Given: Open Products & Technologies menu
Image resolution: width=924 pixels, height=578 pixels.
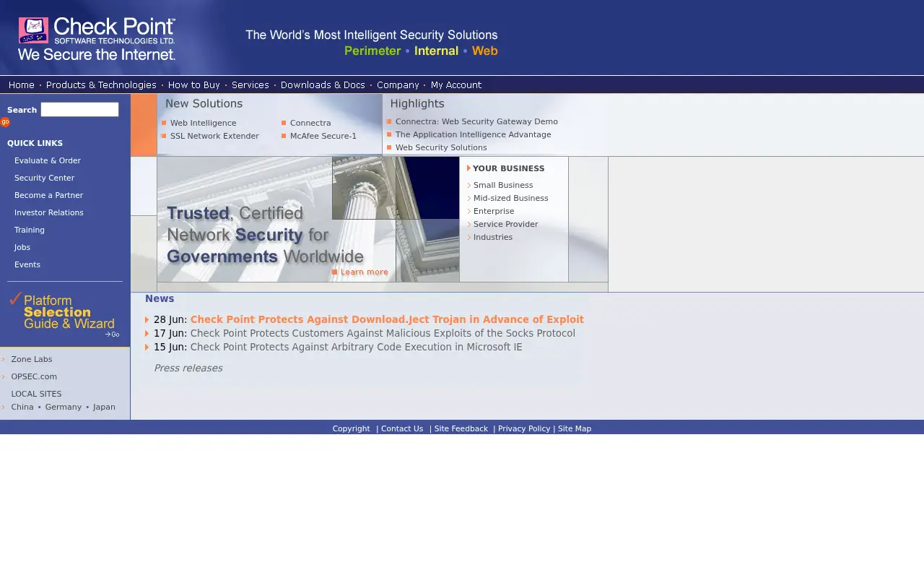Looking at the screenshot, I should click(101, 85).
